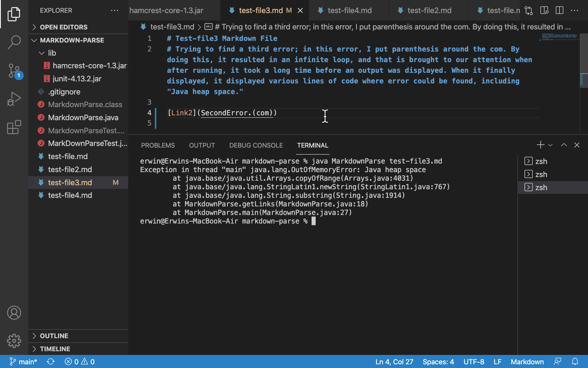Maximize the panel size with caret icon
Viewport: 588px width, 368px height.
564,145
